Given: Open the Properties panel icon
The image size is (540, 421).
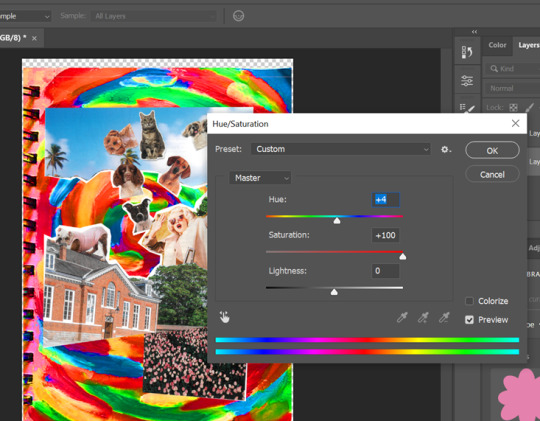Looking at the screenshot, I should [x=467, y=81].
